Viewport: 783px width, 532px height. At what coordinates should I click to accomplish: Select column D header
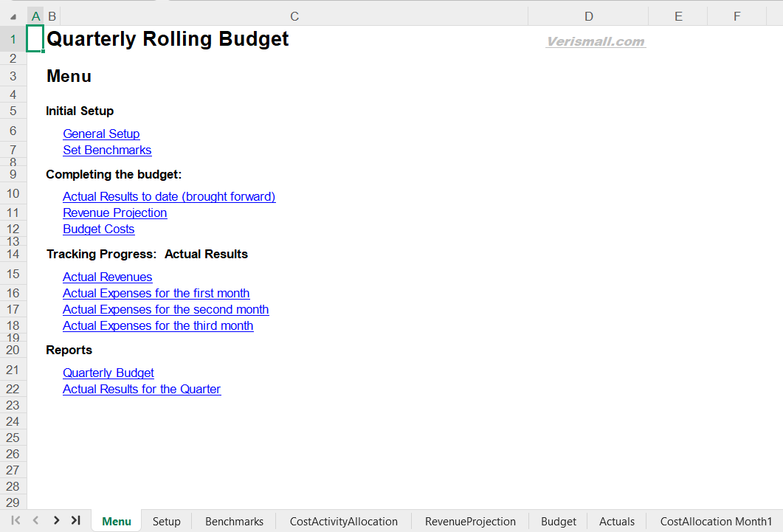(588, 16)
